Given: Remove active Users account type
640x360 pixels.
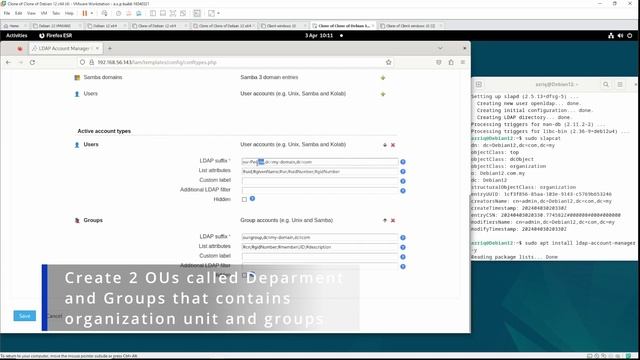Looking at the screenshot, I should coord(393,145).
